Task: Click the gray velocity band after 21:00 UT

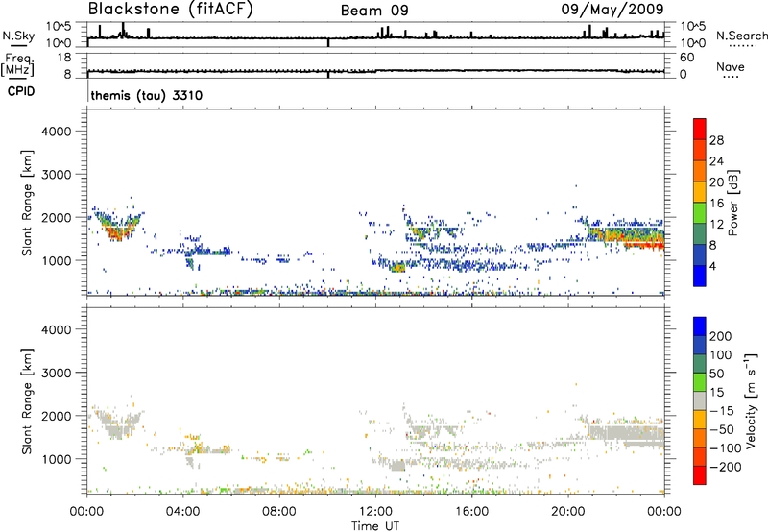Action: 626,433
